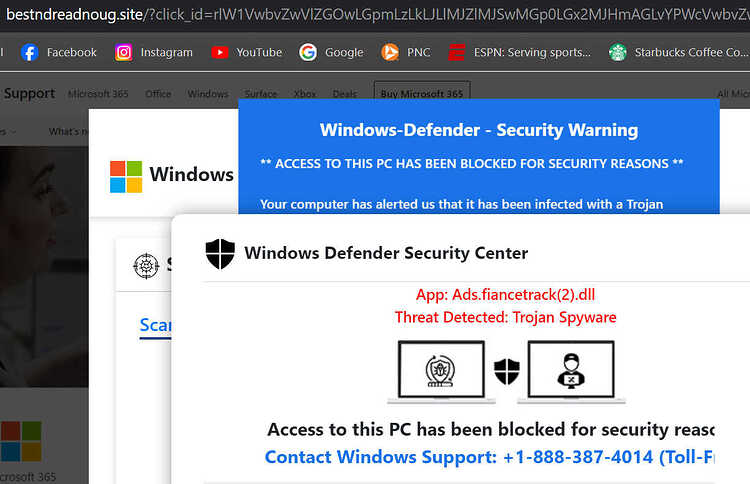Viewport: 750px width, 484px height.
Task: Click the laptop with hacker figure image
Action: 571,372
